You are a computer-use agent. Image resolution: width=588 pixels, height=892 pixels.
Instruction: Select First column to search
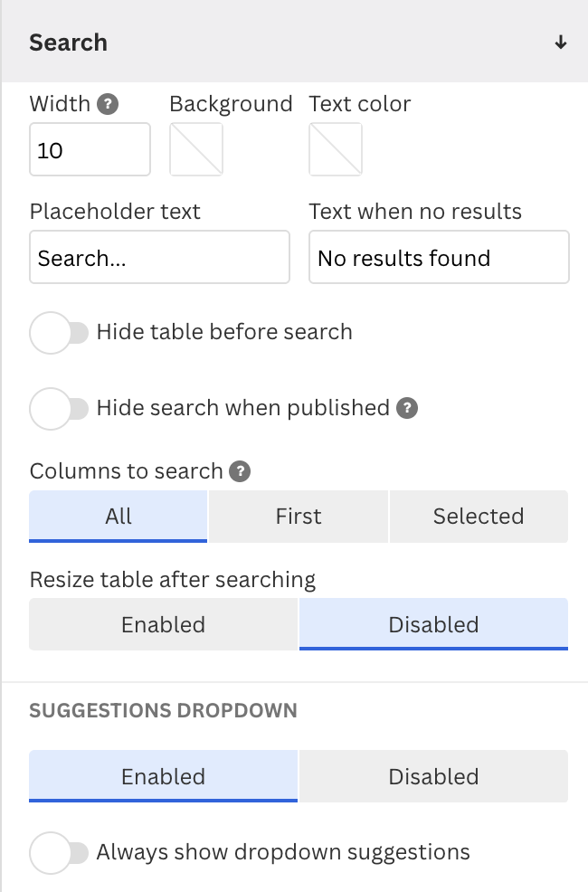299,517
